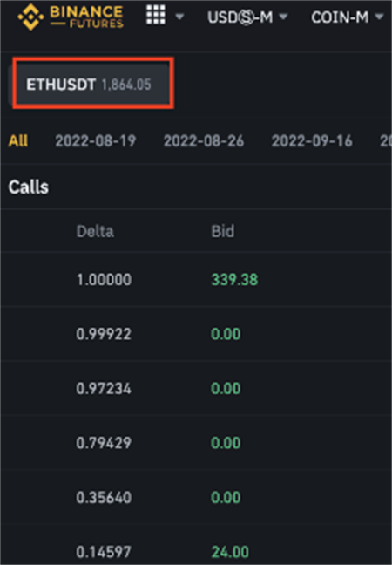The height and width of the screenshot is (565, 392).
Task: Select the row with delta 0.79429
Action: coord(196,442)
